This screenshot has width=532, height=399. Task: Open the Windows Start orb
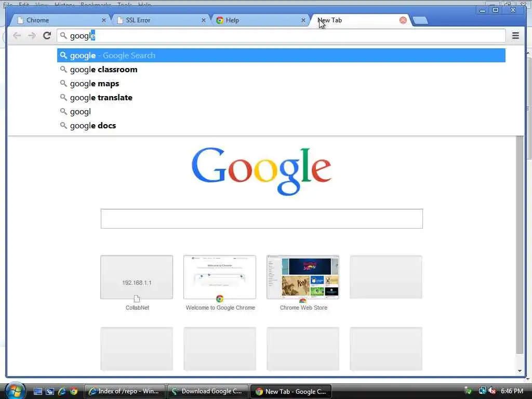pyautogui.click(x=15, y=391)
